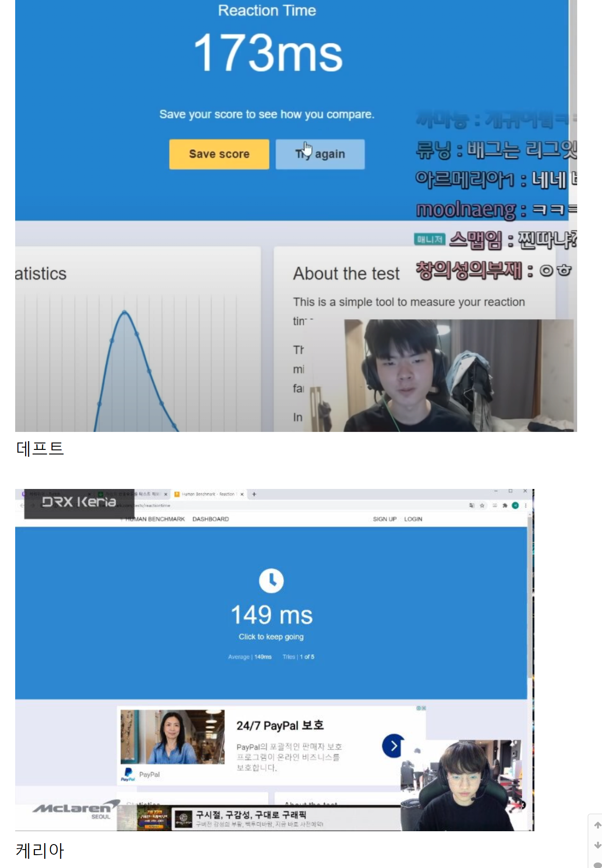Click the Keria webcam overlay
602x868 pixels.
tap(462, 785)
